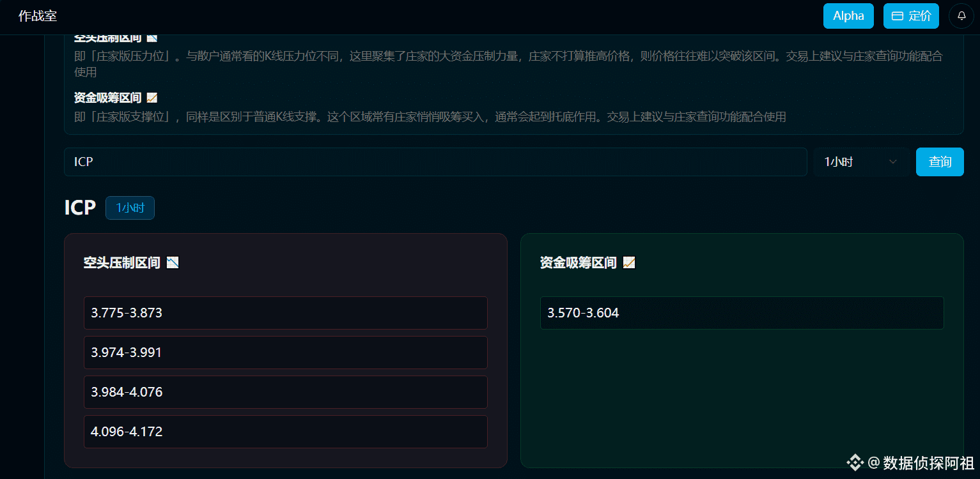Click the card icon in 定价 button

[897, 16]
